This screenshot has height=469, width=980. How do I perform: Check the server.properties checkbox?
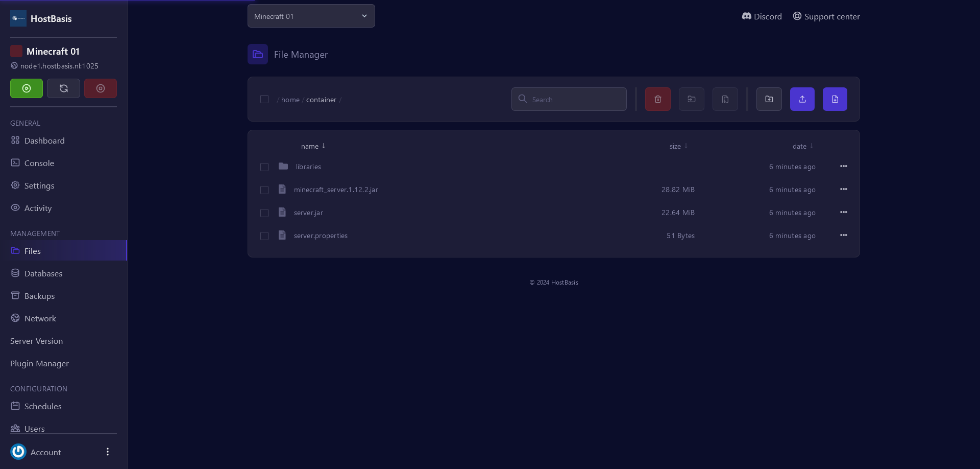tap(264, 236)
